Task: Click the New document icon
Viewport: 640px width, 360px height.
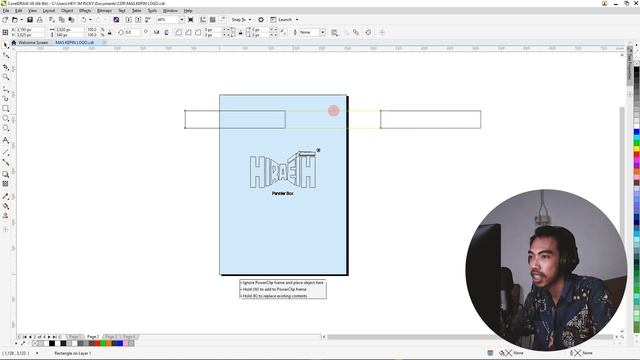Action: point(5,20)
